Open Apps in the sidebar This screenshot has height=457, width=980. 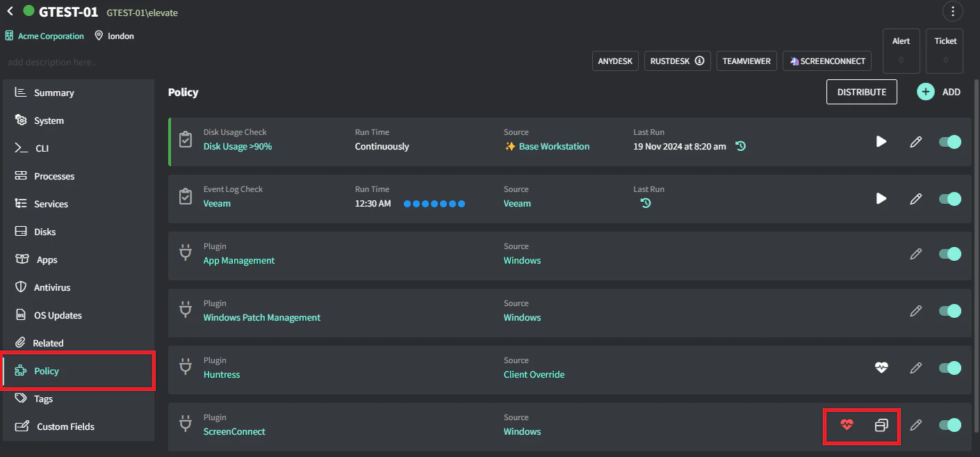pos(79,259)
